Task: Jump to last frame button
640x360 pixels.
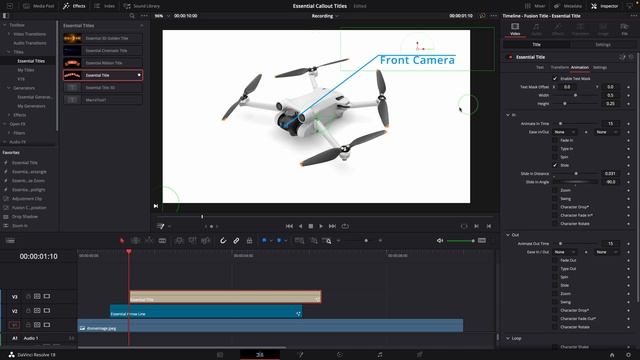Action: tap(332, 226)
